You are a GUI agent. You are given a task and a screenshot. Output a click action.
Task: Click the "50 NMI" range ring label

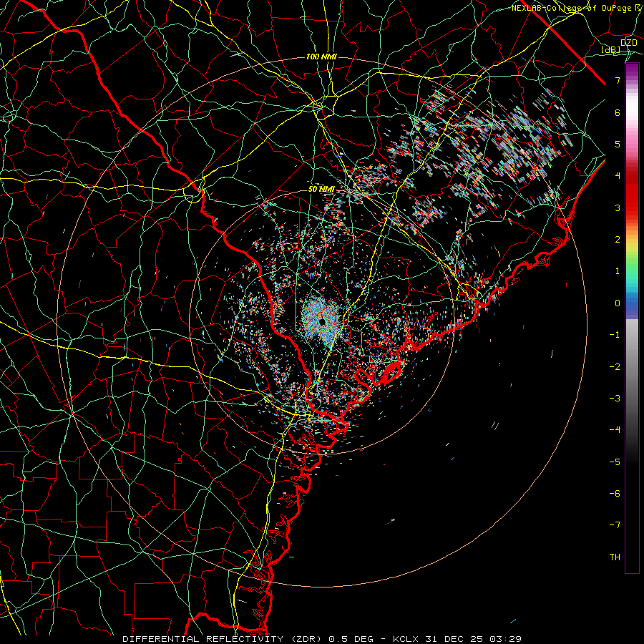(321, 189)
